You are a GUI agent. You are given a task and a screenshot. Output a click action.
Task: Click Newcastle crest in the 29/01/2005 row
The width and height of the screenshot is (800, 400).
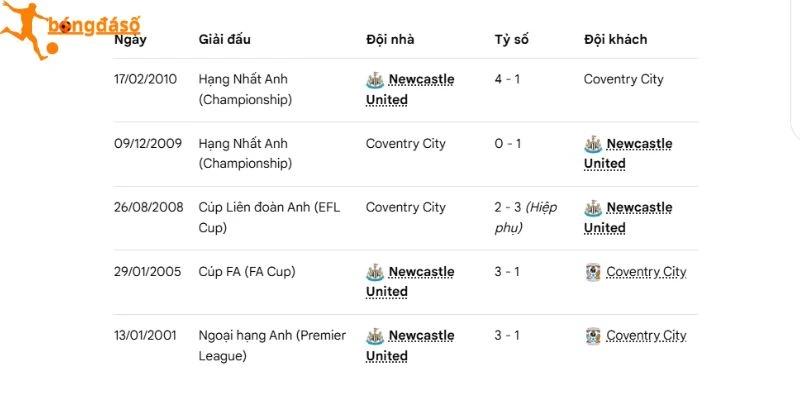click(x=375, y=272)
